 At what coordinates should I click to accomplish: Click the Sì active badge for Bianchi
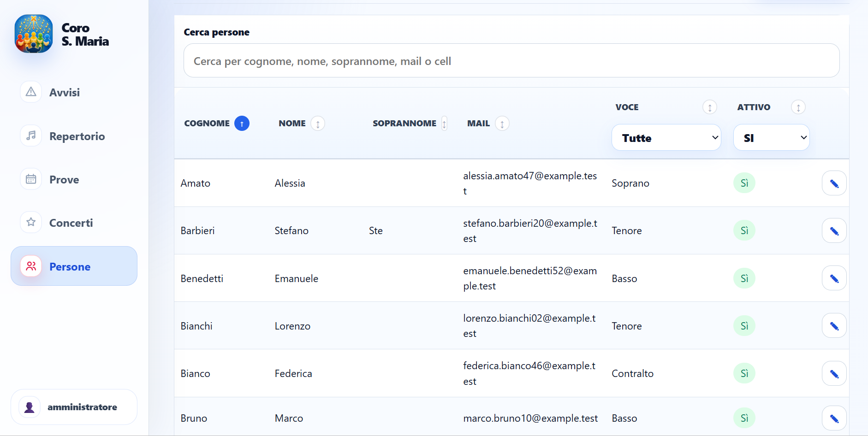click(x=744, y=325)
